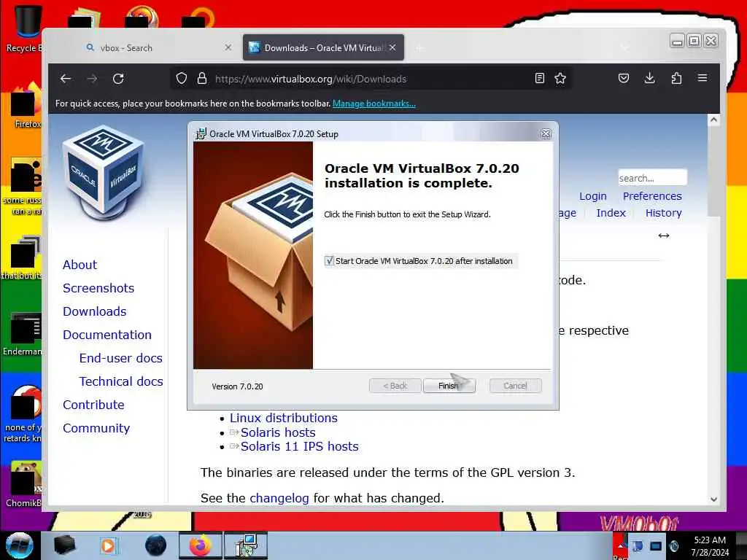Close the vbox - Search tab
This screenshot has height=560, width=747.
point(228,47)
